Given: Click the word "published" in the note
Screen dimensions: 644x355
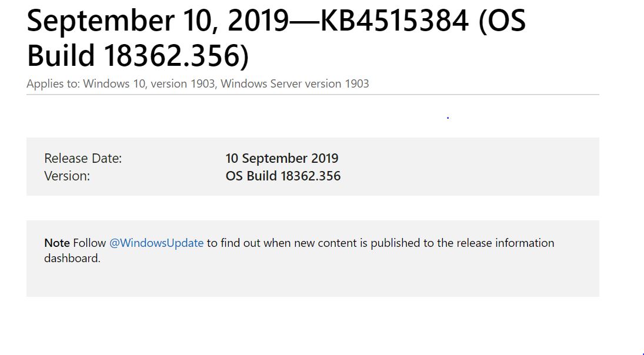Looking at the screenshot, I should click(x=395, y=243).
